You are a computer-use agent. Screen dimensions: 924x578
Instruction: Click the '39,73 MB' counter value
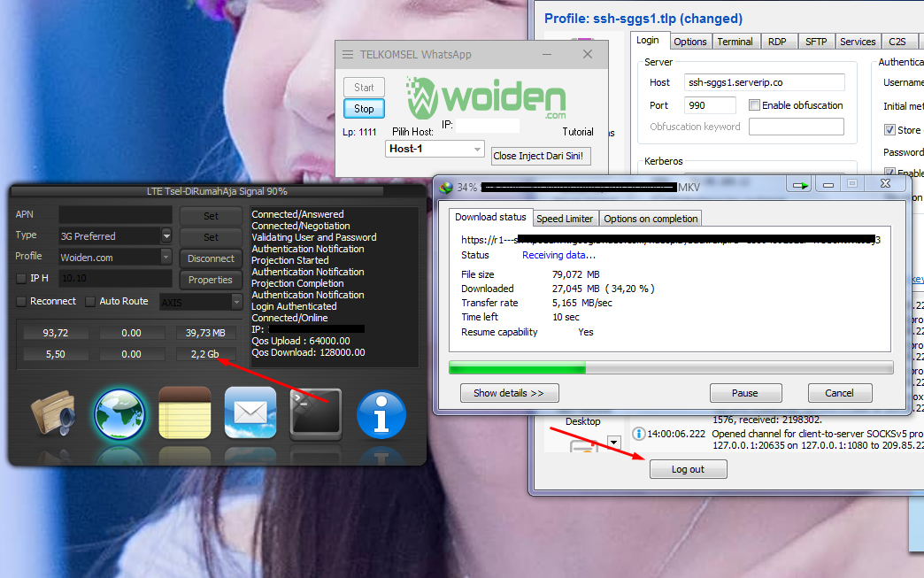205,333
